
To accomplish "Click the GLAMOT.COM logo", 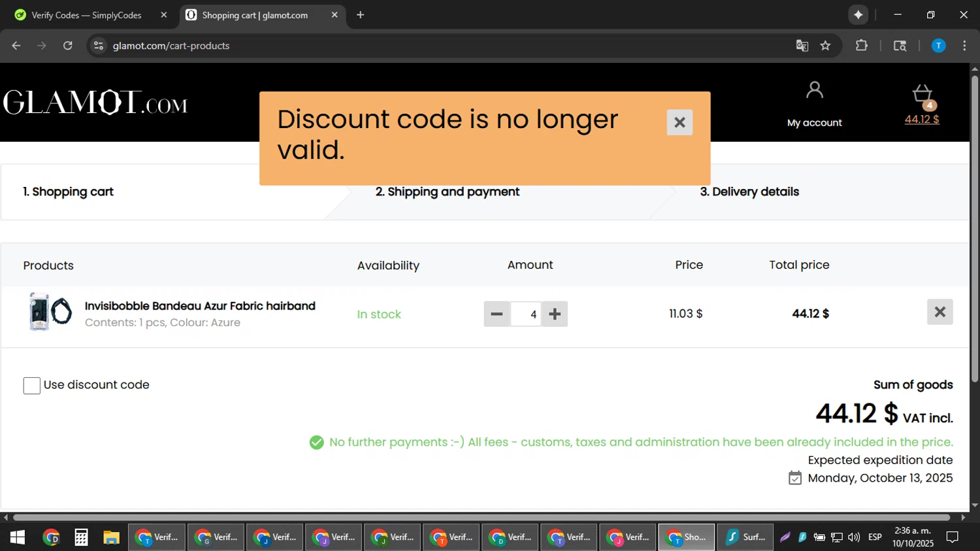I will 95,103.
